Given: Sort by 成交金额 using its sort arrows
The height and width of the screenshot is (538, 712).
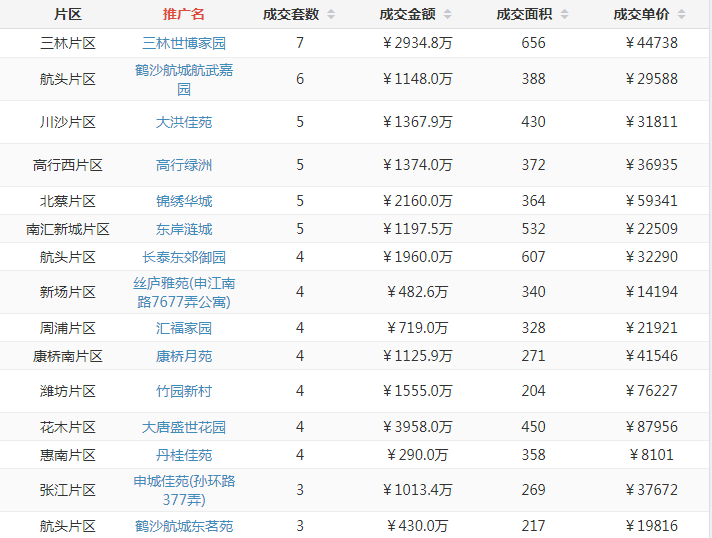Looking at the screenshot, I should [x=448, y=14].
